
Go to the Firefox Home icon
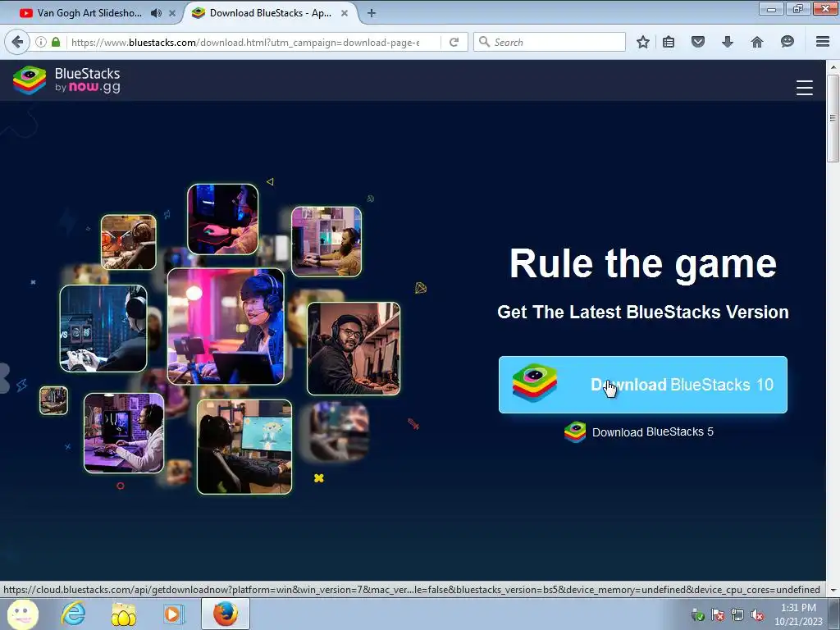pyautogui.click(x=757, y=42)
